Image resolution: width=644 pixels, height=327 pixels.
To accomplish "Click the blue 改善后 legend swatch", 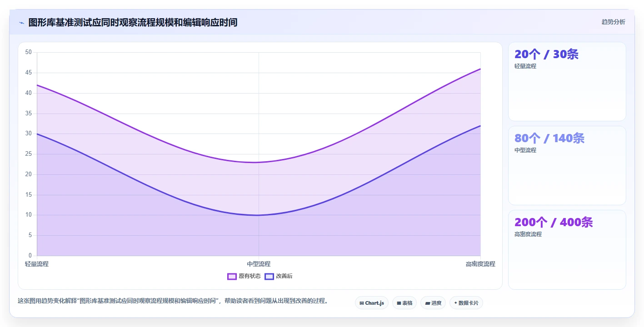I will 269,276.
